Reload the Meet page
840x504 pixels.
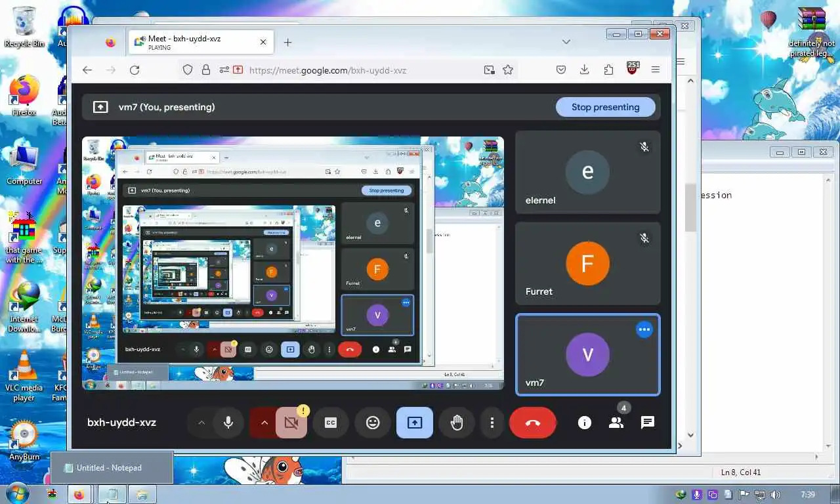tap(135, 70)
